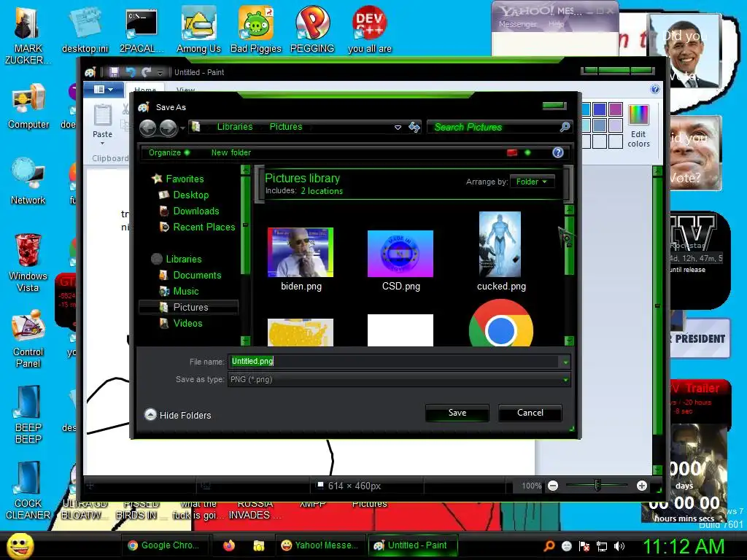This screenshot has height=560, width=747.
Task: Select Downloads under Favorites
Action: (x=196, y=211)
